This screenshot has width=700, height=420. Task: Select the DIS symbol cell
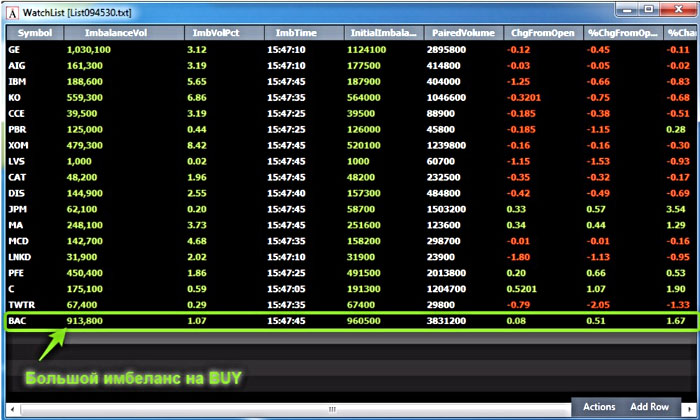tap(17, 193)
